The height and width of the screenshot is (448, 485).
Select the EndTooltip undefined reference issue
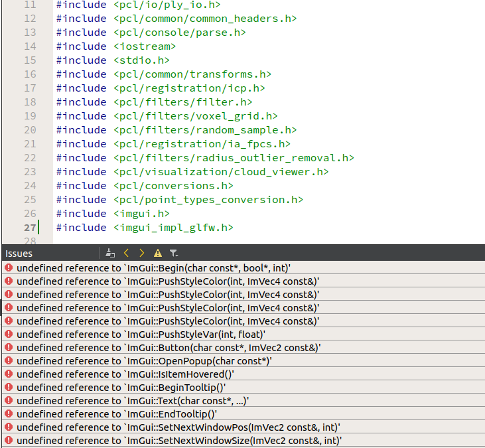243,414
